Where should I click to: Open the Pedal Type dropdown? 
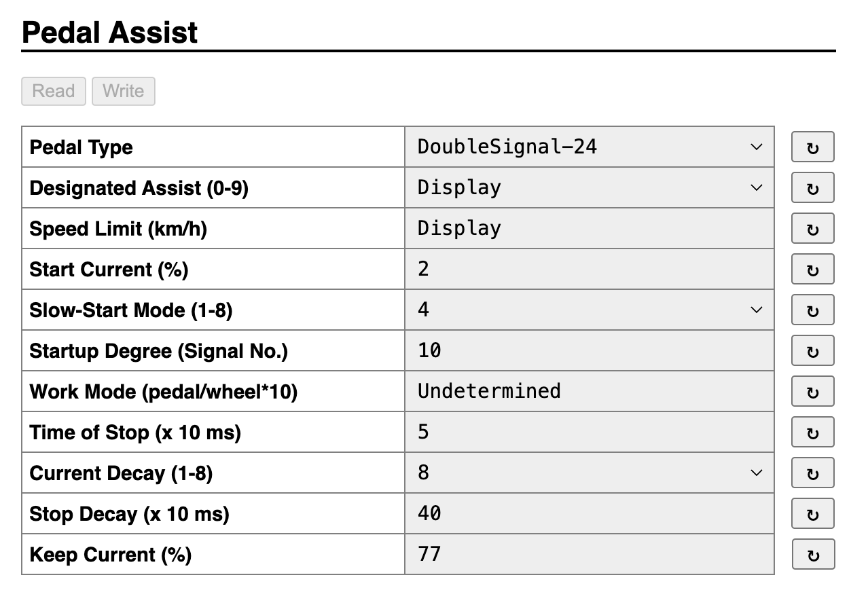click(x=589, y=147)
